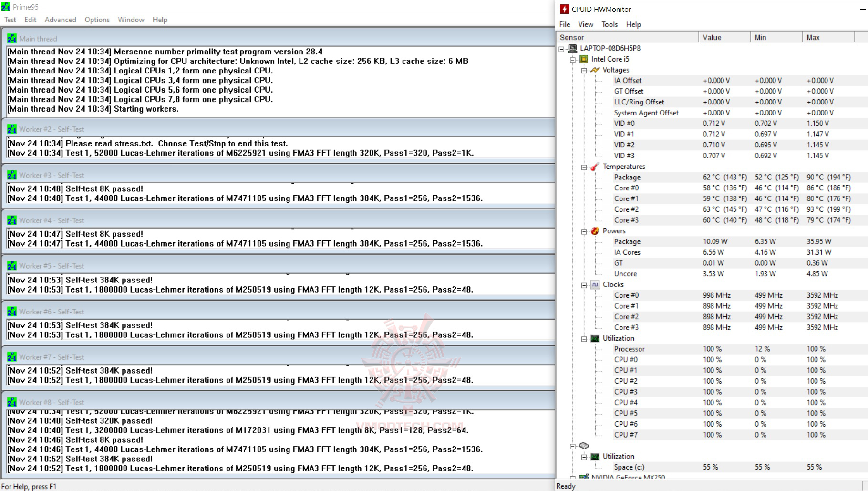Click the Worker #8 Self-Test window icon
The image size is (868, 491).
[x=12, y=402]
